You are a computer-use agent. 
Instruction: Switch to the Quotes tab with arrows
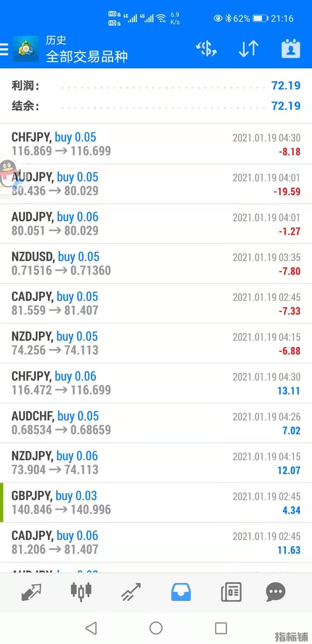[31, 592]
